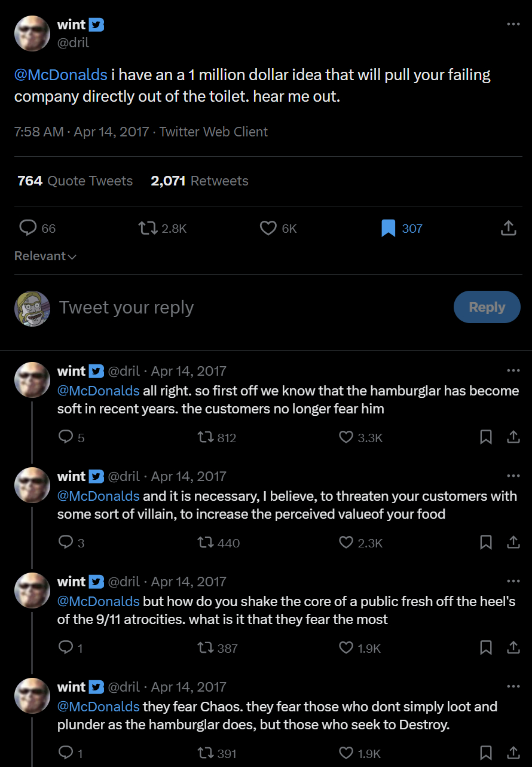
Task: Reply to the 'they fear Chaos' tweet
Action: pyautogui.click(x=66, y=753)
